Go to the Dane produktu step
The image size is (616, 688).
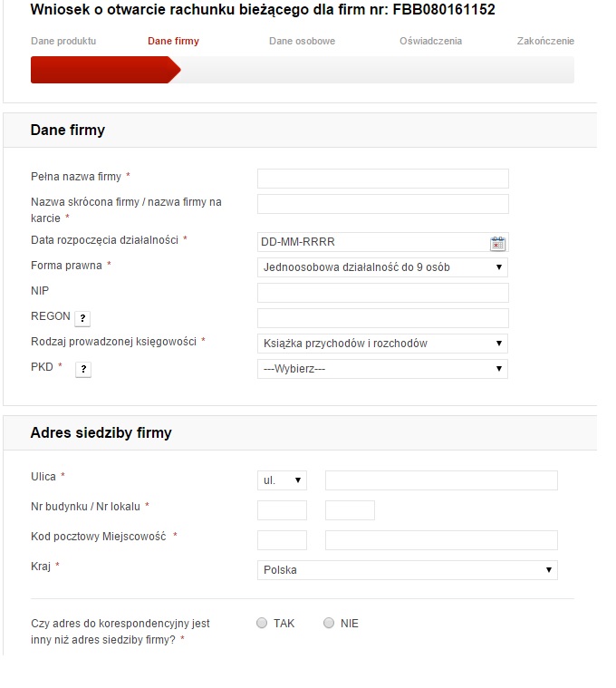pyautogui.click(x=63, y=42)
